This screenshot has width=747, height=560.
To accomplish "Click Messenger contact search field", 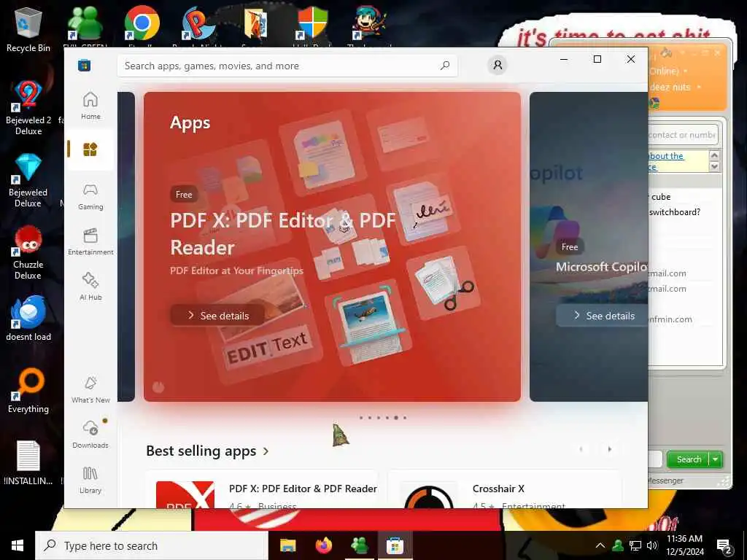I will (682, 135).
